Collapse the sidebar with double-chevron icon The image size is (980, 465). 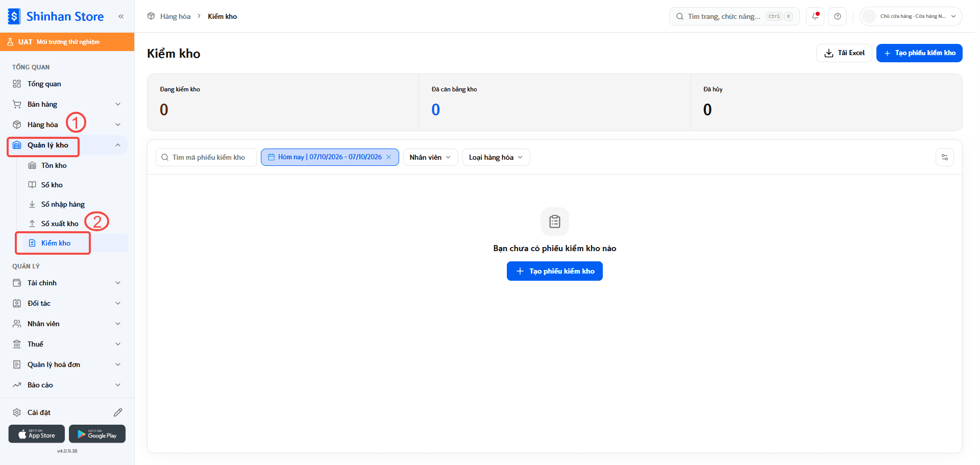(x=121, y=16)
